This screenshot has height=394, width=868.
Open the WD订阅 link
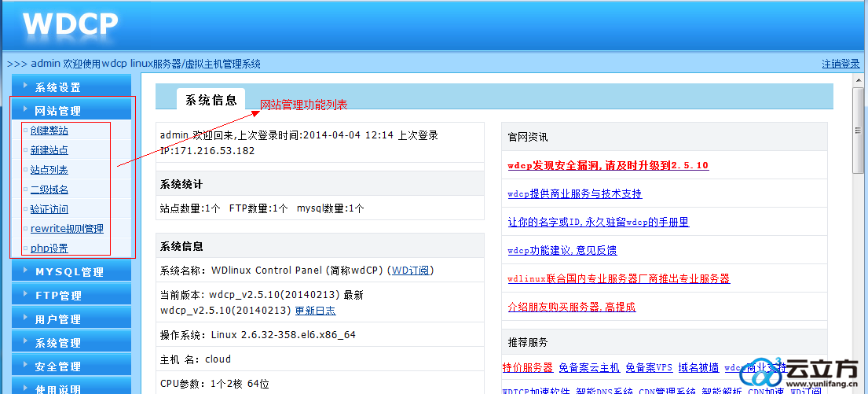411,271
